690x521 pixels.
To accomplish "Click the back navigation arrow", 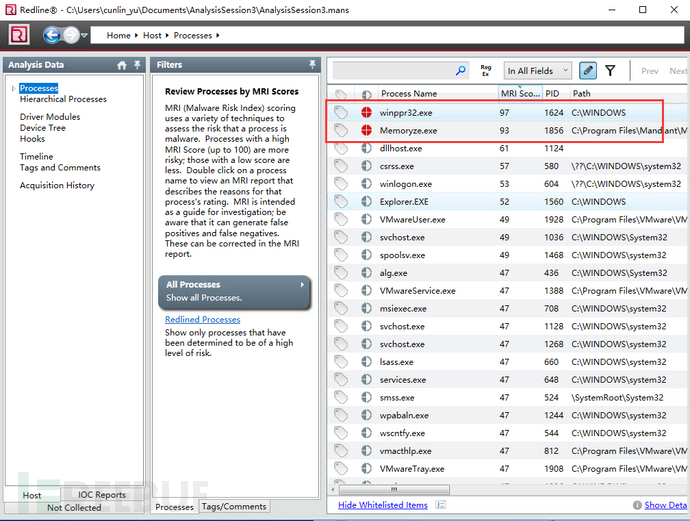I will click(x=51, y=35).
